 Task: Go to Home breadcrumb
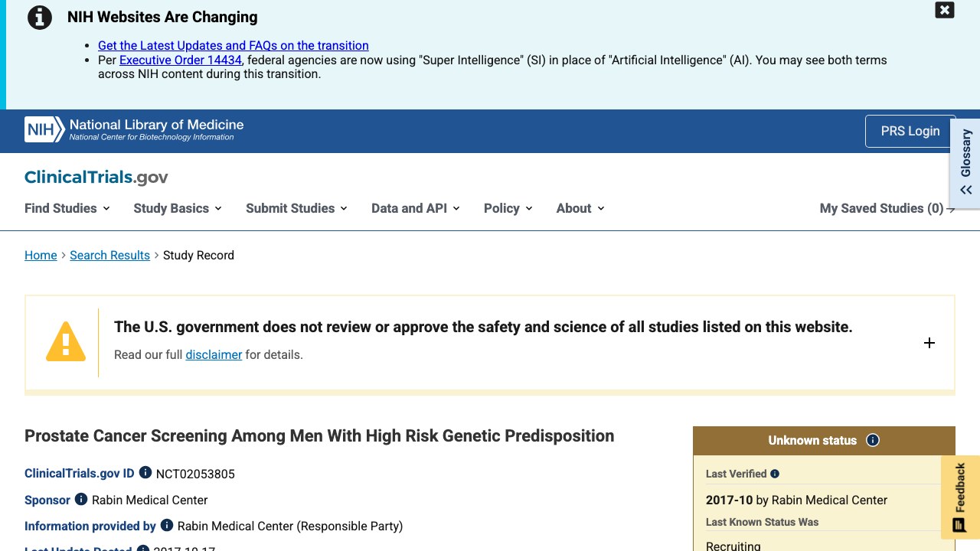[x=41, y=256]
